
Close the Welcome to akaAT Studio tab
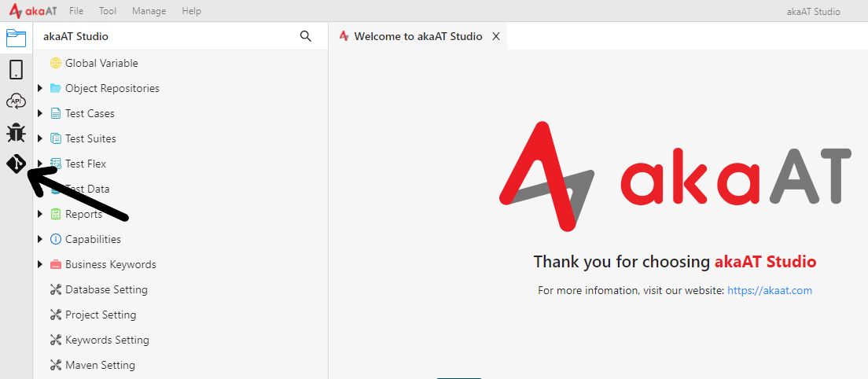tap(496, 36)
